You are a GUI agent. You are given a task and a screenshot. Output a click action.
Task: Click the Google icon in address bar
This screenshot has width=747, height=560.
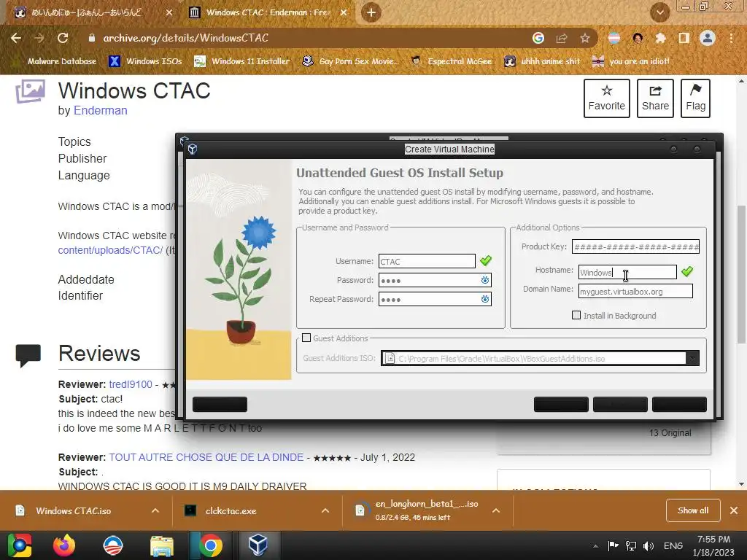[538, 38]
